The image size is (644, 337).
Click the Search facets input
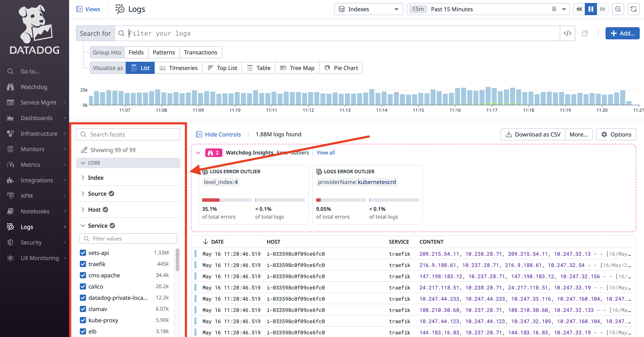pos(128,135)
